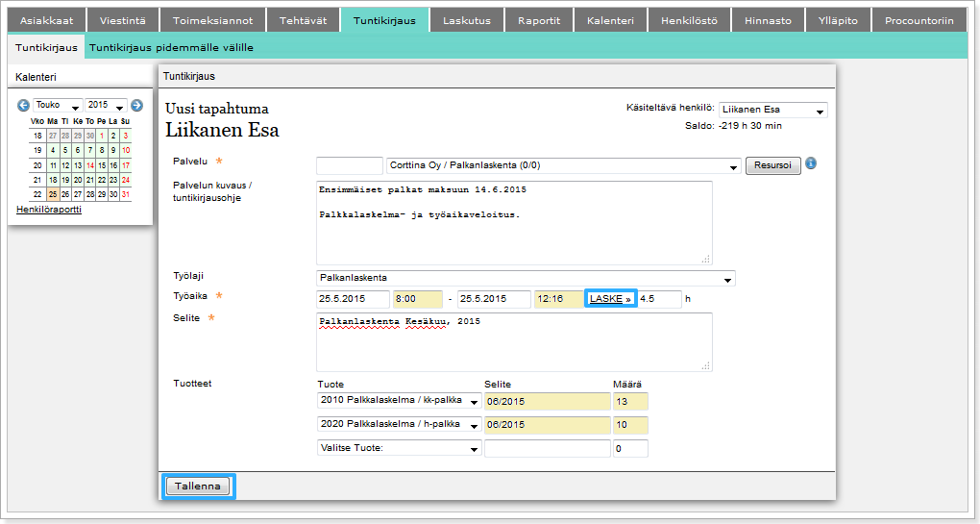Select day 14 in the calendar
The height and width of the screenshot is (524, 980).
click(90, 165)
